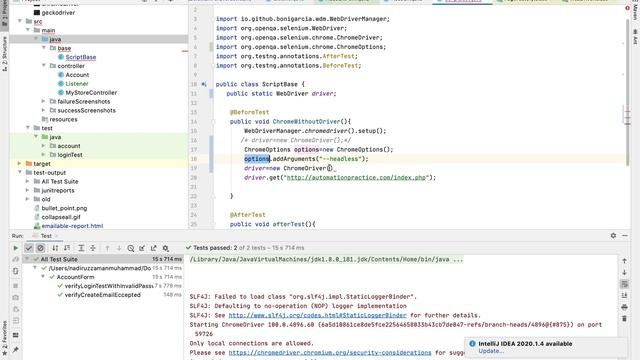Rerun tests with the green play icon
The width and height of the screenshot is (640, 360).
(x=16, y=248)
